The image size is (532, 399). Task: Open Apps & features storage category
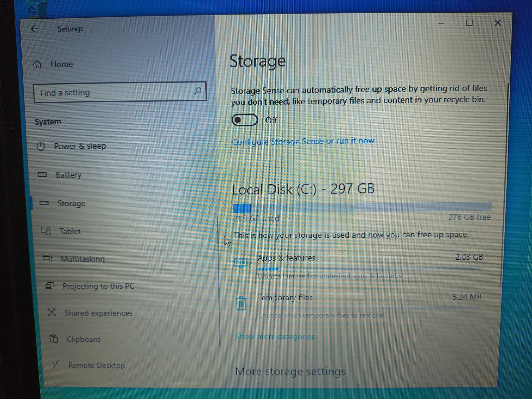[x=359, y=266]
